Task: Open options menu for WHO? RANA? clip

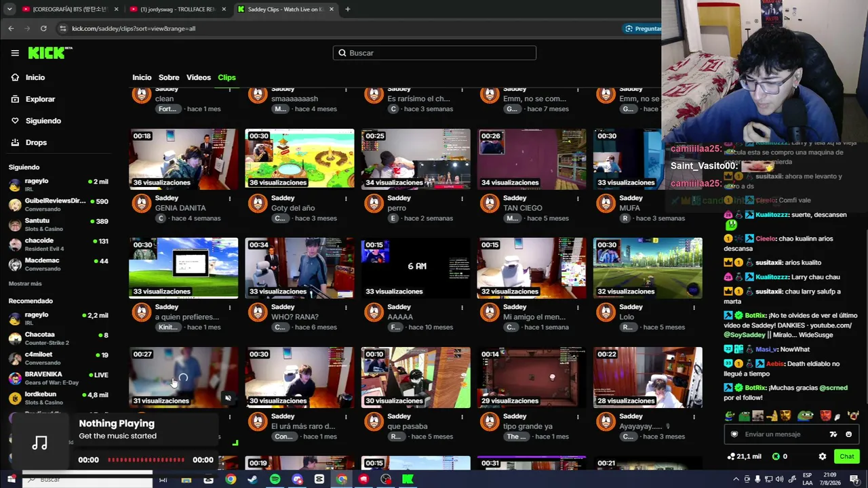Action: click(x=346, y=308)
